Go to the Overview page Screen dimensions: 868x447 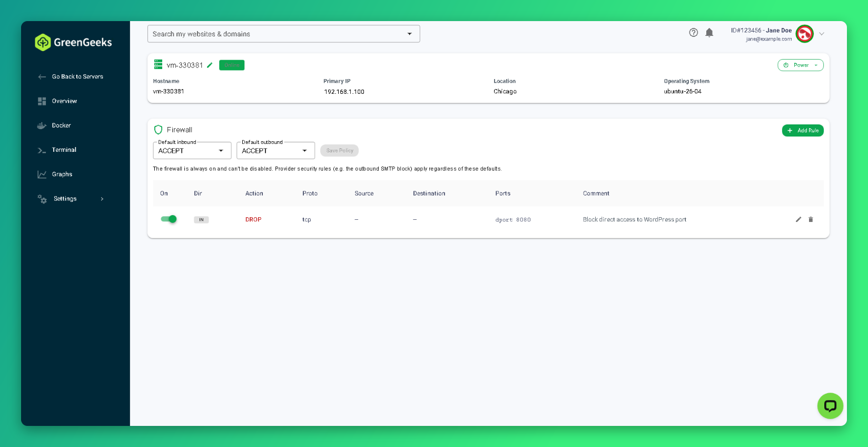(x=64, y=101)
